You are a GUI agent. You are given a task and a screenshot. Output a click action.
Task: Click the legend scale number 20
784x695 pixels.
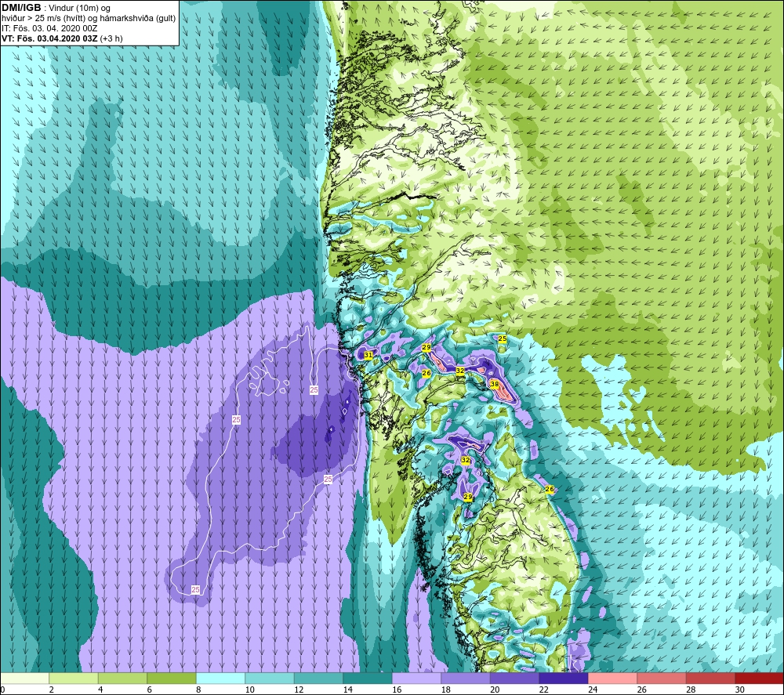(x=495, y=690)
